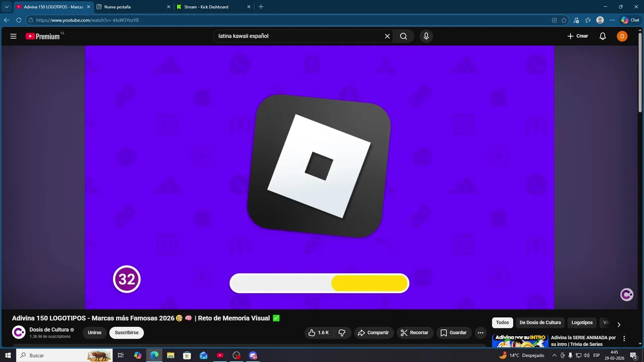The width and height of the screenshot is (644, 362).
Task: Like the video with thumbs up
Action: [318, 333]
